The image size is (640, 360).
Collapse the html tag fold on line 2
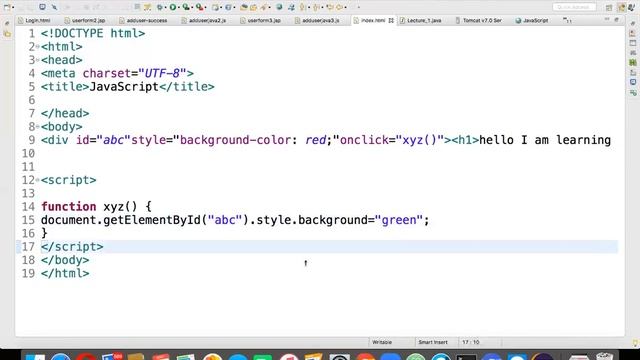(38, 47)
